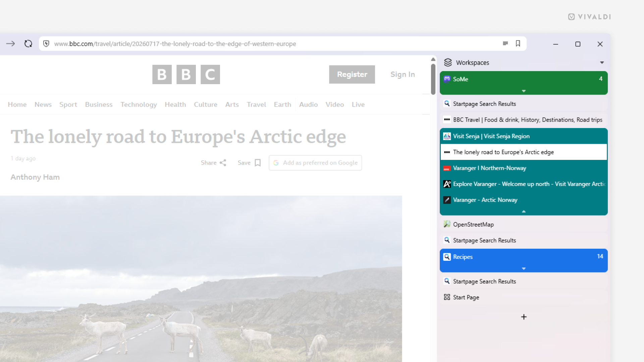Switch to Varanger I Northern-Norway tab

pyautogui.click(x=524, y=168)
